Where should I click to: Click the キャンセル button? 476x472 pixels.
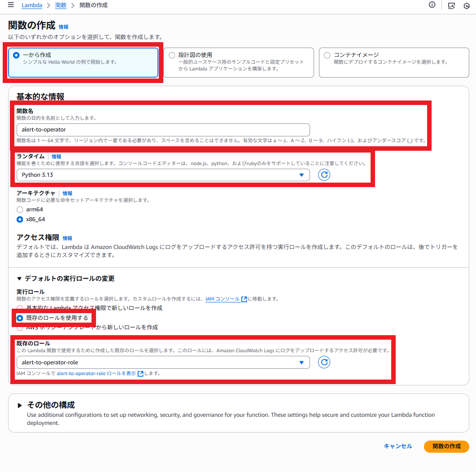[x=397, y=446]
